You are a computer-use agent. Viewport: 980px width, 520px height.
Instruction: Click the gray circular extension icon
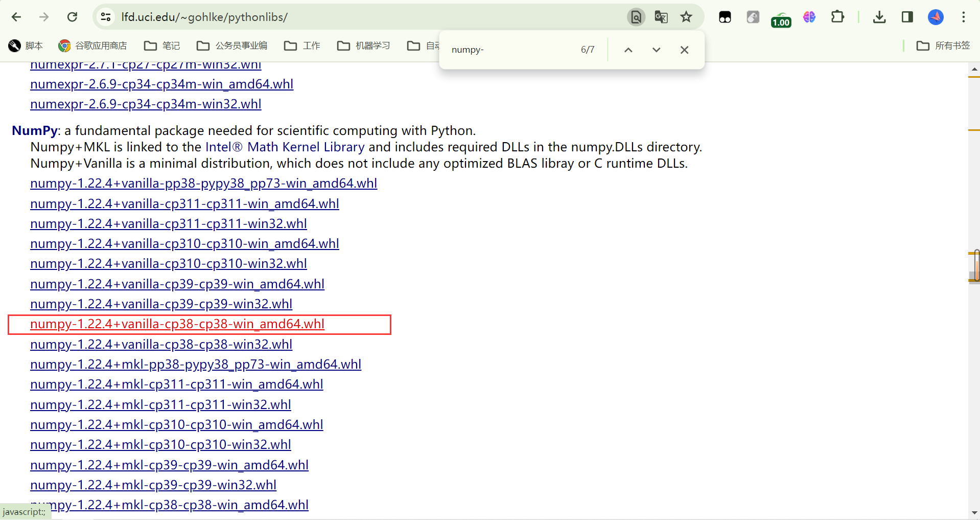753,17
